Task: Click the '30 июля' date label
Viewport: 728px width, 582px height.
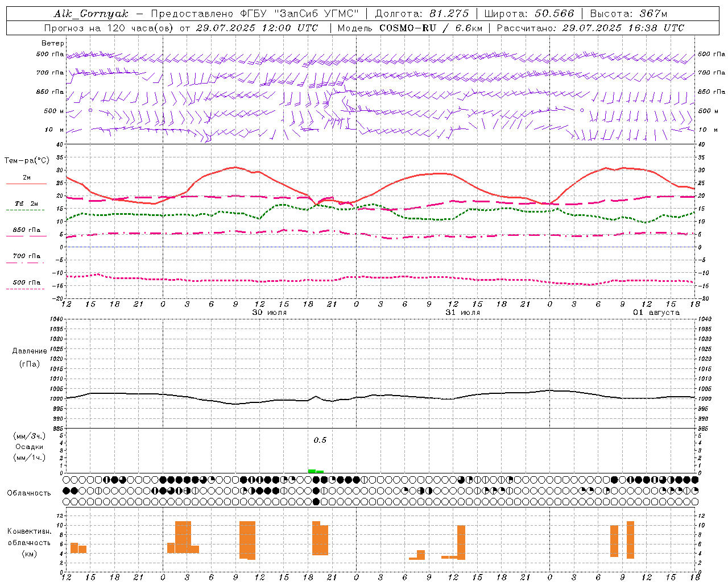Action: 269,313
